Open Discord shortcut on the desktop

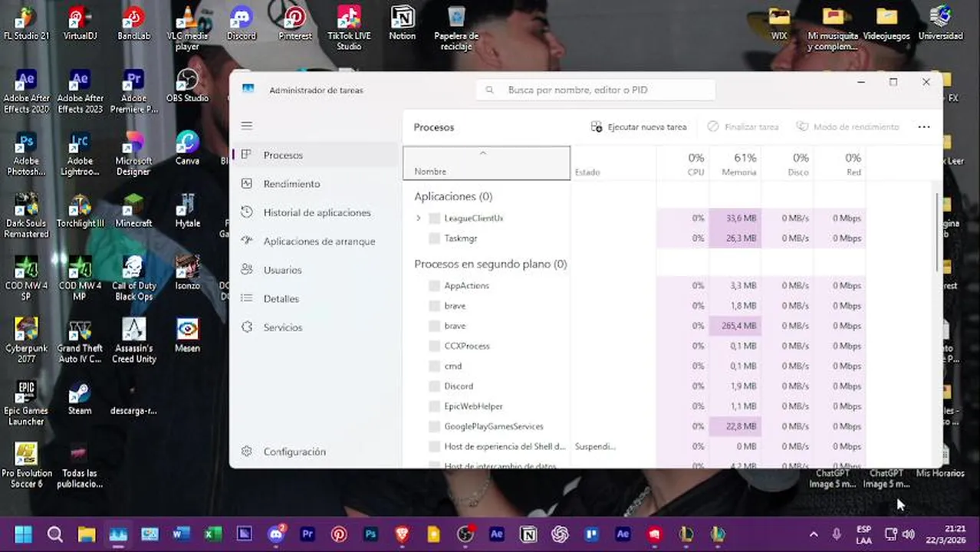click(241, 24)
